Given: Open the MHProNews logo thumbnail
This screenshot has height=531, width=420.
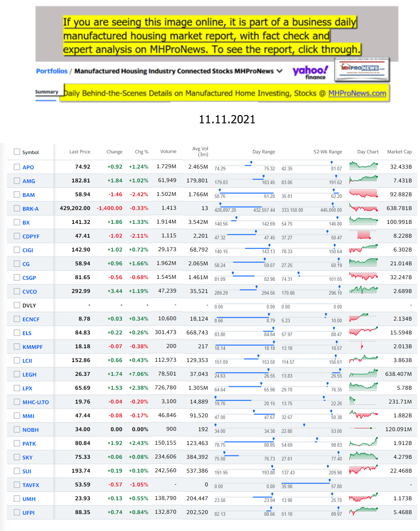Looking at the screenshot, I should point(362,69).
